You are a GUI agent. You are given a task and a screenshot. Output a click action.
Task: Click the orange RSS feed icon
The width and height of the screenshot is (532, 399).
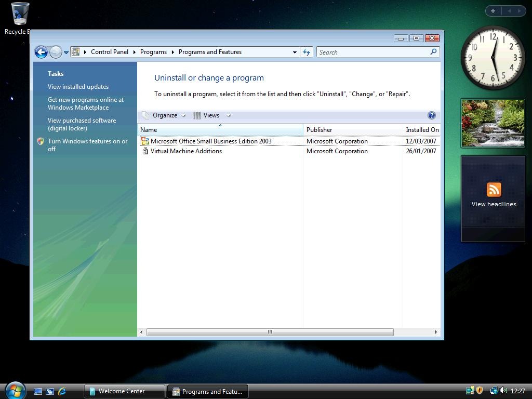coord(494,190)
